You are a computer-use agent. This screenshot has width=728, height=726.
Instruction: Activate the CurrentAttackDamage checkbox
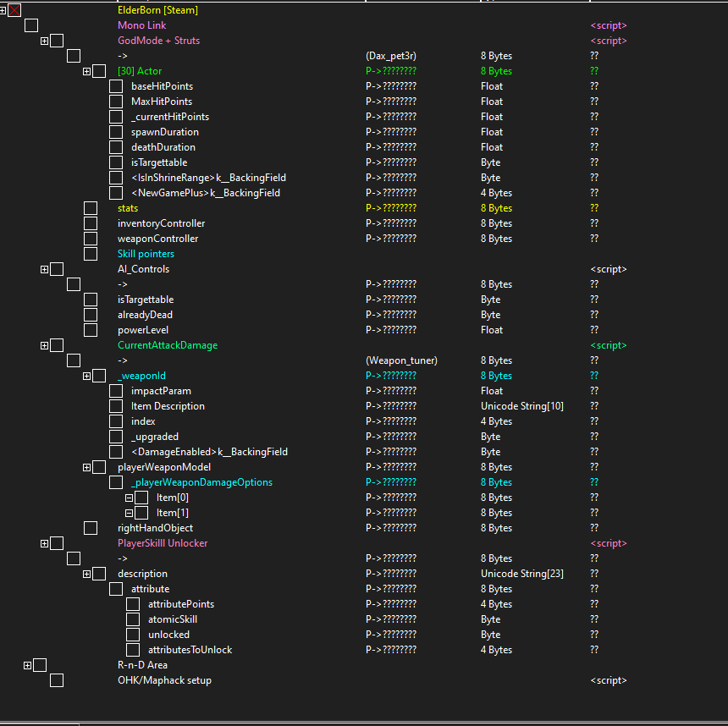point(57,345)
